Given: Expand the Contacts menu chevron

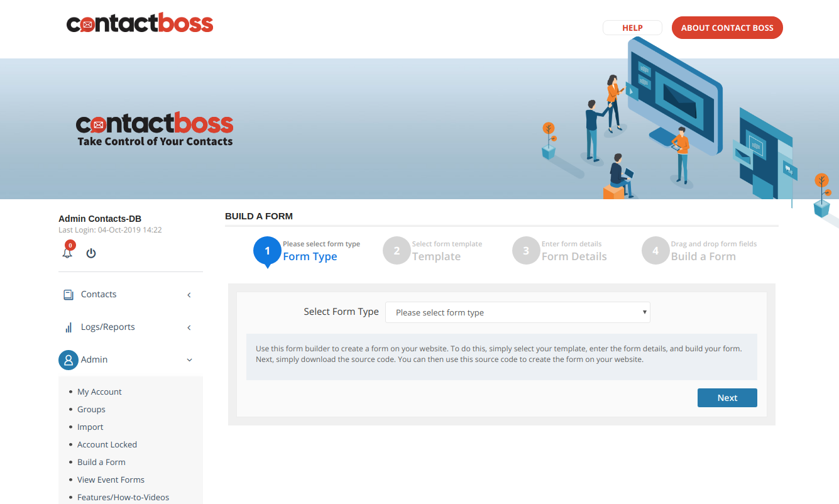Looking at the screenshot, I should [x=189, y=295].
